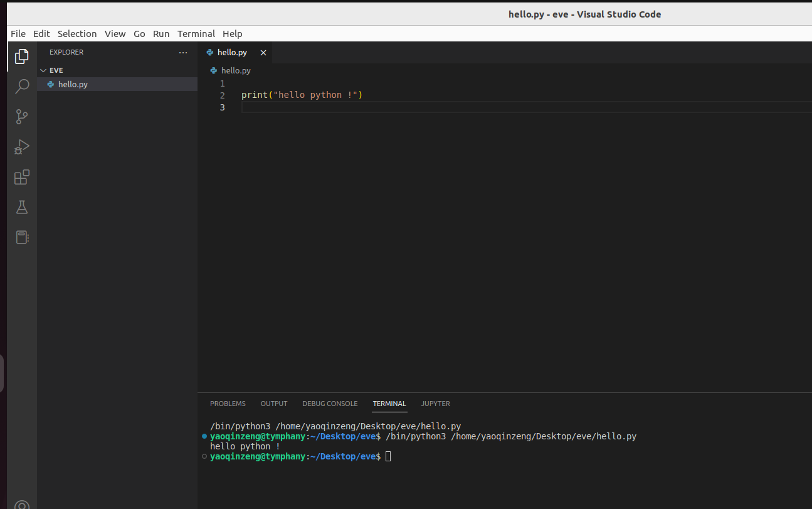
Task: Click Python icon on hello.py tab
Action: tap(210, 52)
